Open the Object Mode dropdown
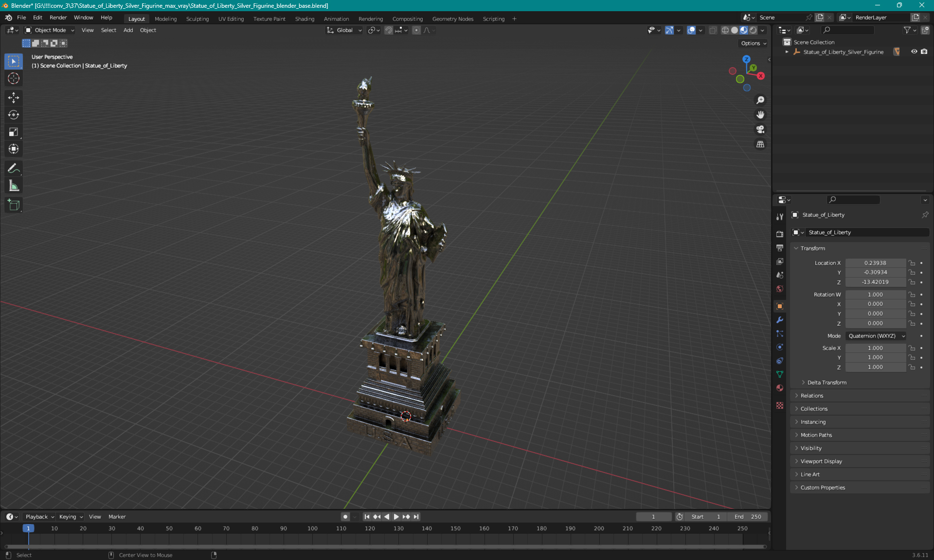 point(50,30)
